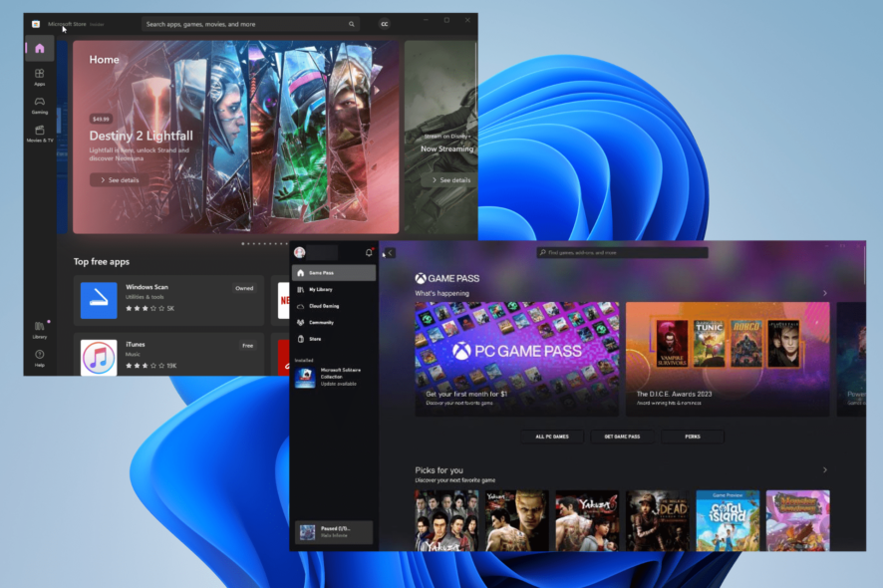The image size is (883, 588).
Task: Select Store in the Xbox app sidebar
Action: pos(334,339)
